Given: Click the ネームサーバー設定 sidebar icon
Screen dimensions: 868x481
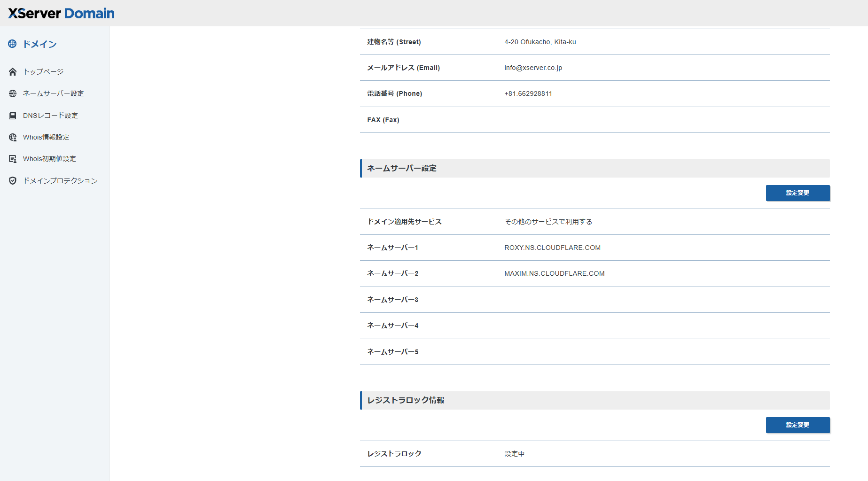Looking at the screenshot, I should (x=13, y=93).
